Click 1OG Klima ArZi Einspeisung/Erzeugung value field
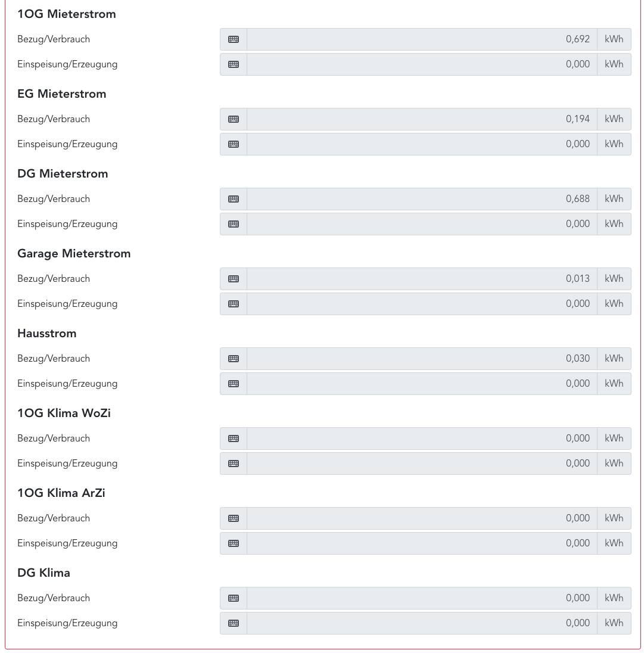 tap(422, 543)
